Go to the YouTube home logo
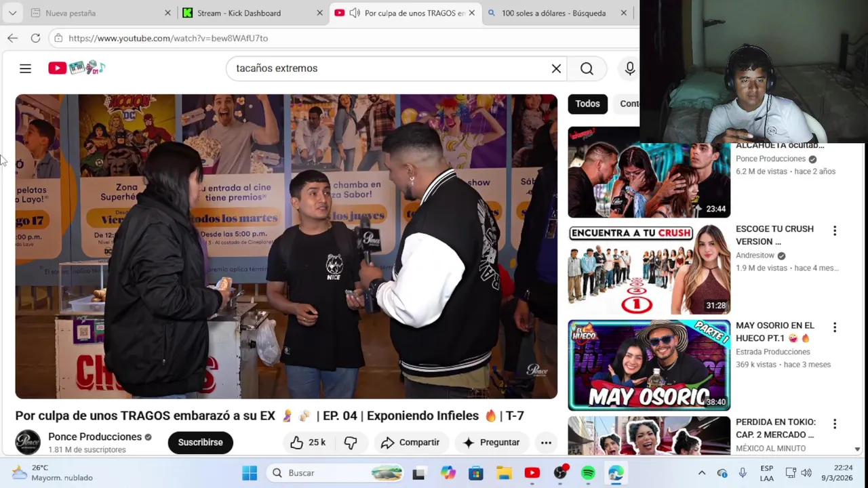 click(x=77, y=68)
